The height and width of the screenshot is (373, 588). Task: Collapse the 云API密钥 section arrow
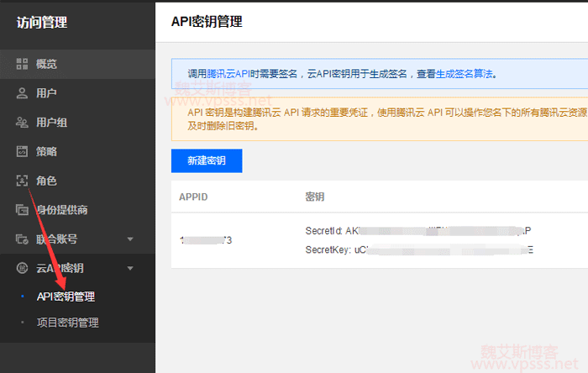[130, 269]
